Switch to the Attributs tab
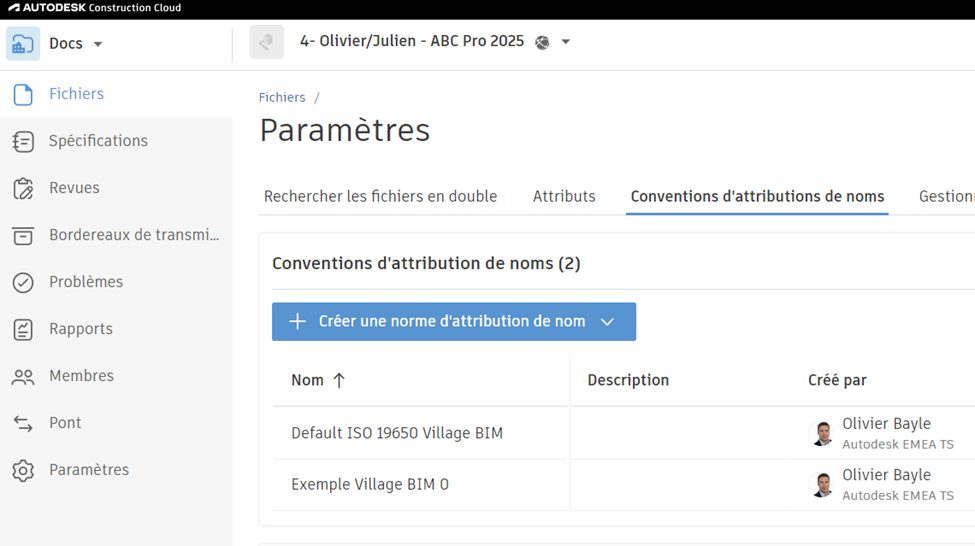The image size is (975, 546). tap(564, 197)
